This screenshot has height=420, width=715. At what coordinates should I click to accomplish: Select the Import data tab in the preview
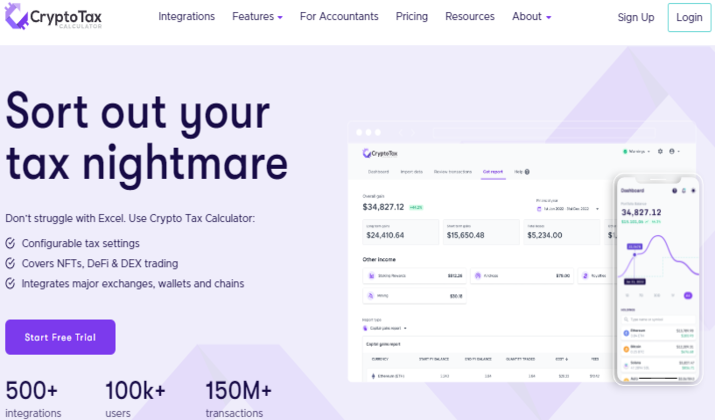[411, 172]
